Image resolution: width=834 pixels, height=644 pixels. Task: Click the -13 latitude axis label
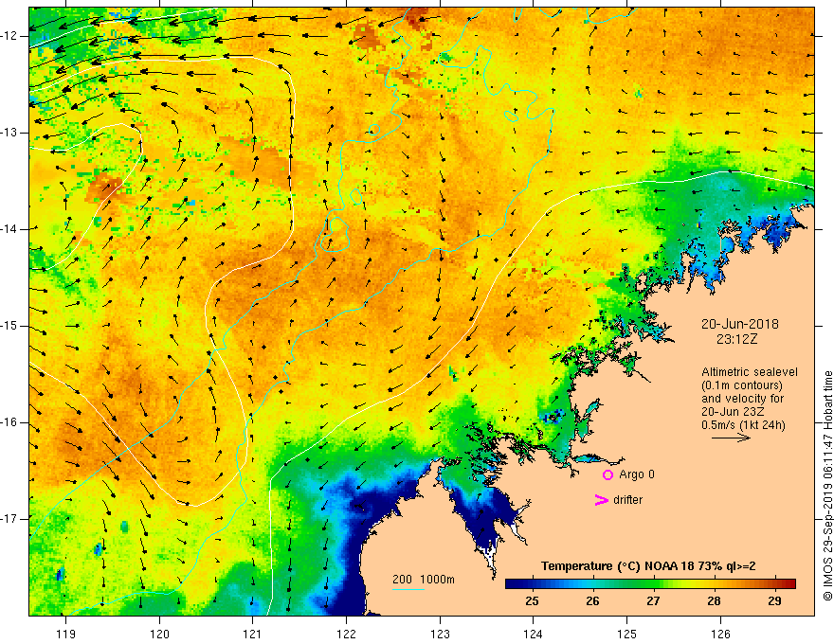pos(10,133)
